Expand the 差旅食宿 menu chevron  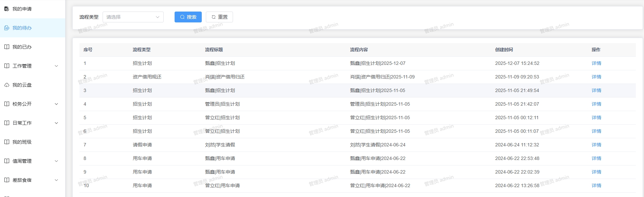(56, 180)
